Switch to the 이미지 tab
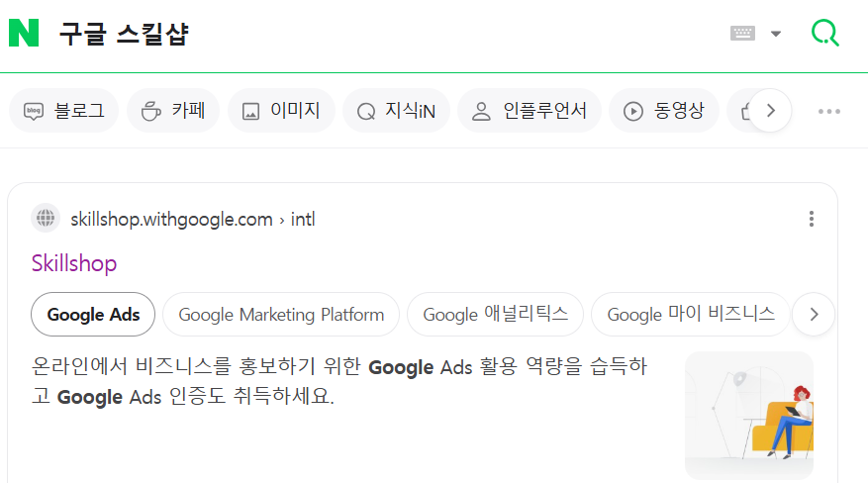Screen dimensions: 868x483 pos(281,111)
